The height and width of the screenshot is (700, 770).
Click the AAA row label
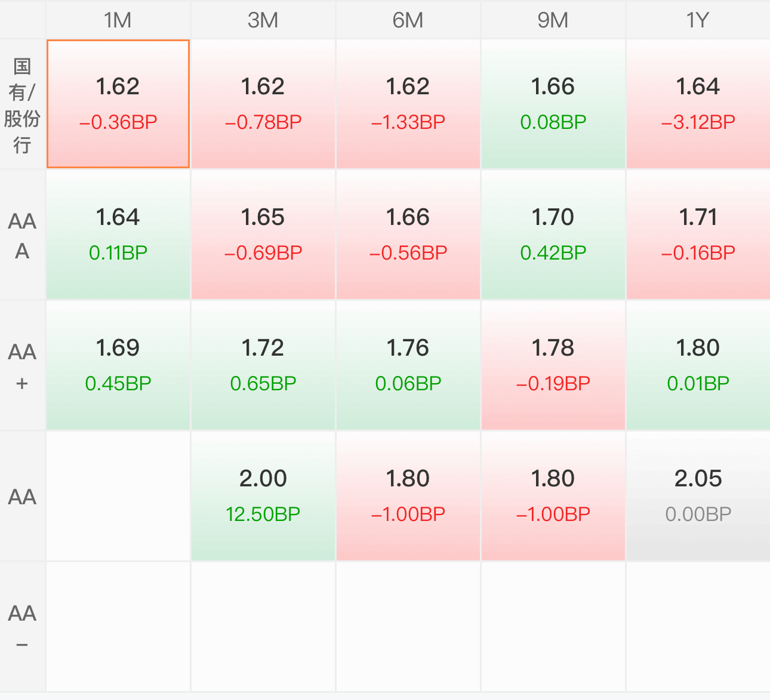pyautogui.click(x=22, y=235)
